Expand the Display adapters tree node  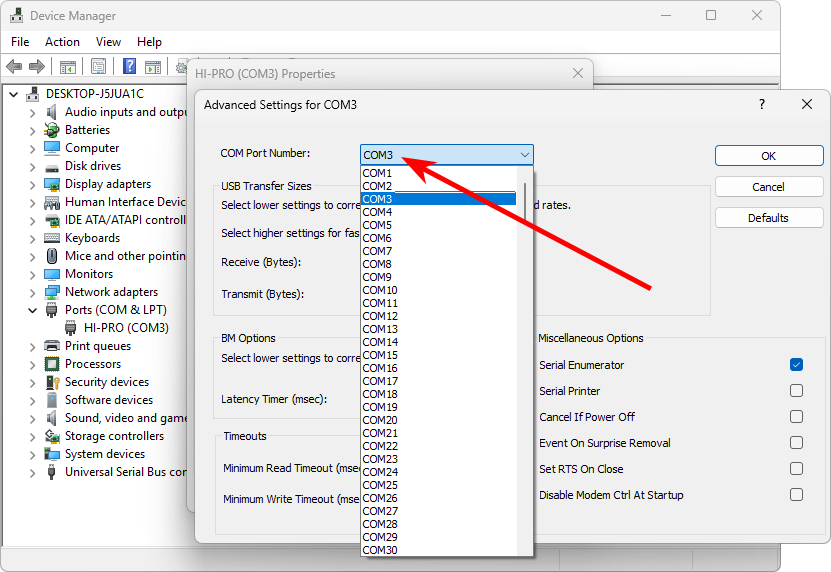click(x=32, y=184)
